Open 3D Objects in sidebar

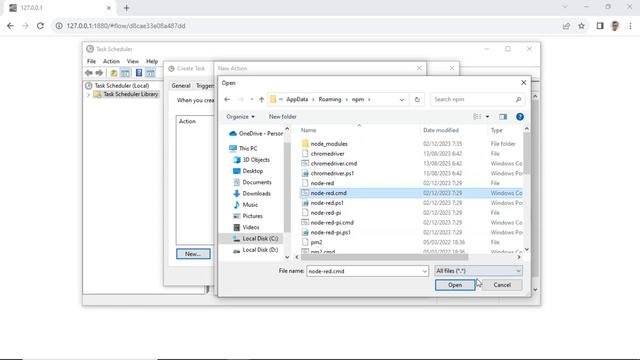coord(251,160)
